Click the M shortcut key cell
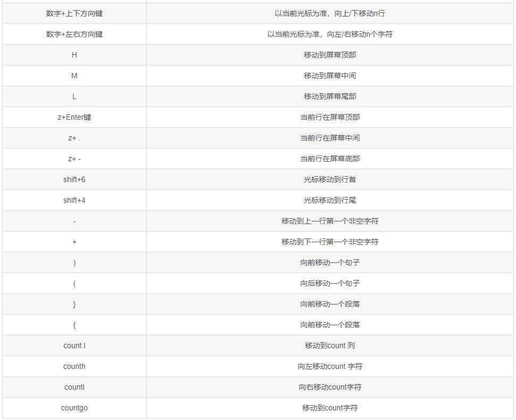The image size is (516, 420). pos(74,76)
